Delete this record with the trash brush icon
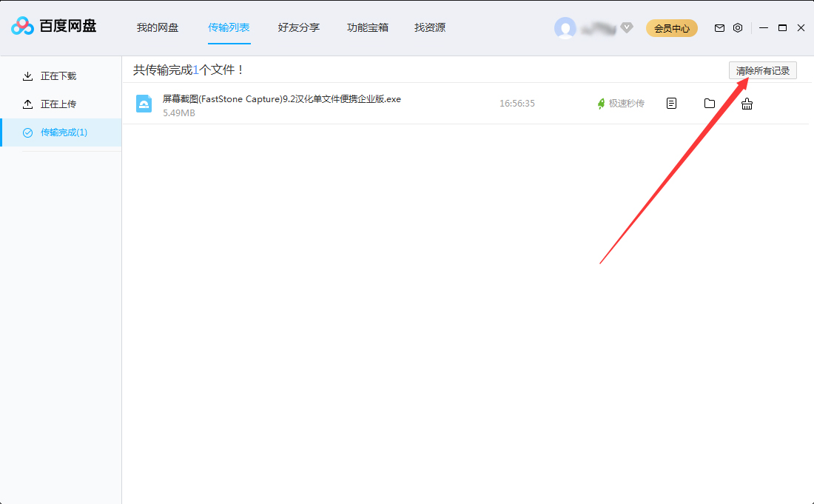Viewport: 814px width, 504px height. pyautogui.click(x=747, y=104)
